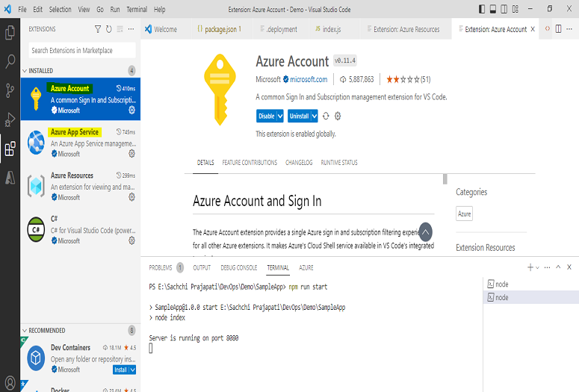Toggle primary side bar layout icon
The image size is (579, 392).
pyautogui.click(x=482, y=9)
